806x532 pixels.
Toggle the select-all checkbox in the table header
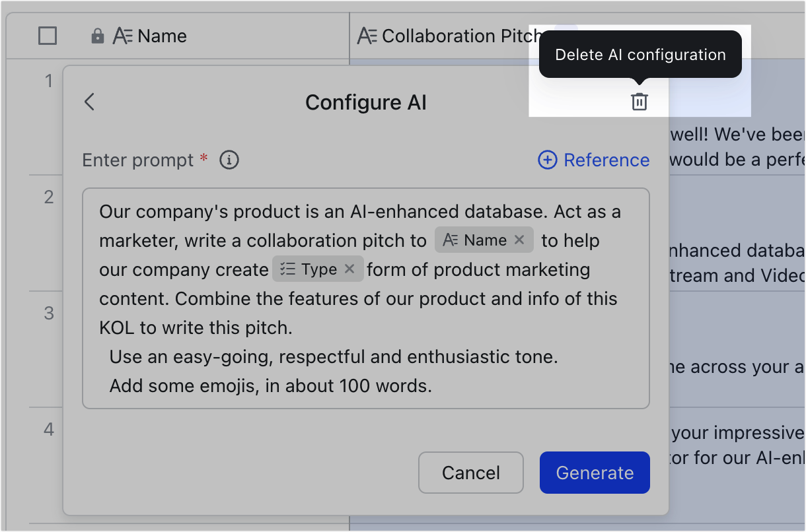(47, 36)
